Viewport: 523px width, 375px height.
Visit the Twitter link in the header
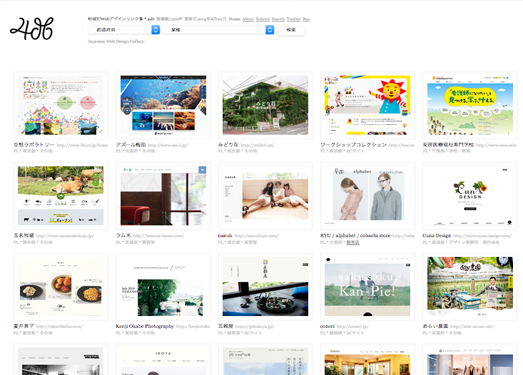point(294,19)
